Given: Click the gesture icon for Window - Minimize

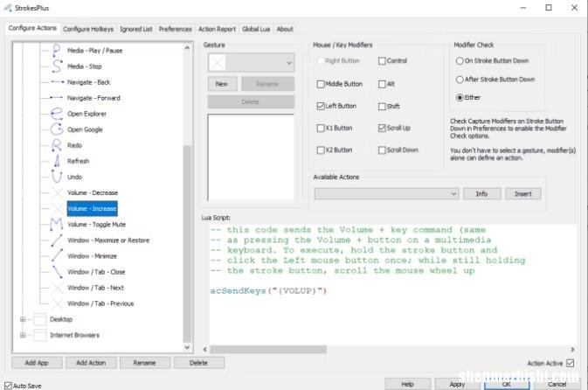Looking at the screenshot, I should point(57,255).
